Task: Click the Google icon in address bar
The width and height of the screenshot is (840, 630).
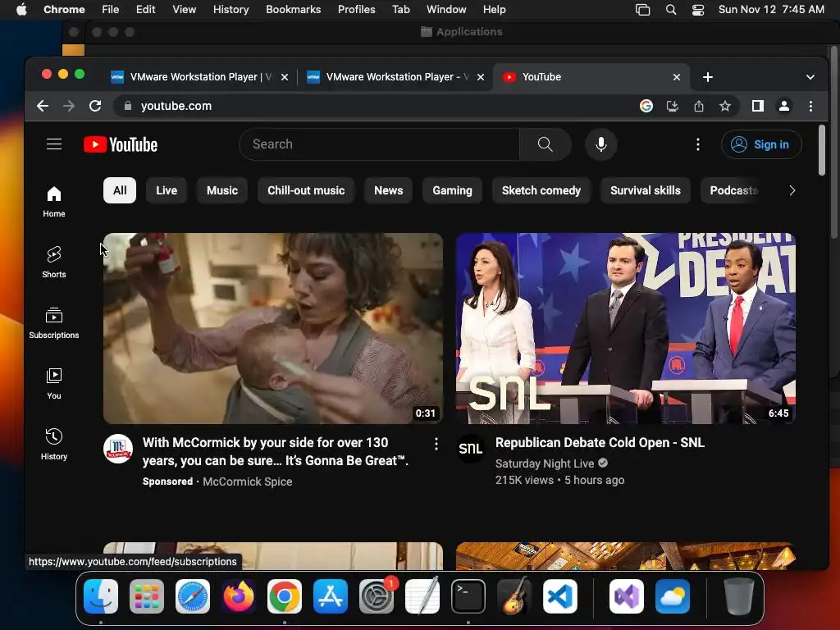Action: (x=646, y=106)
